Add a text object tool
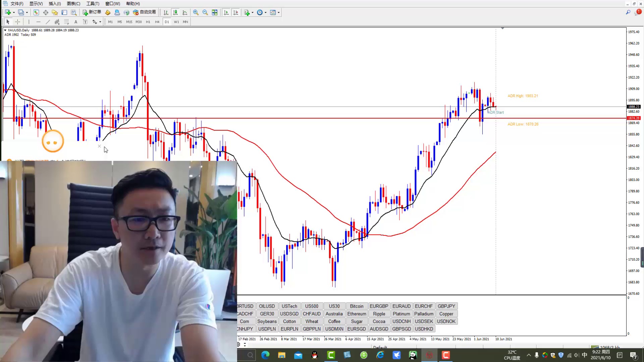This screenshot has width=644, height=362. coord(76,22)
